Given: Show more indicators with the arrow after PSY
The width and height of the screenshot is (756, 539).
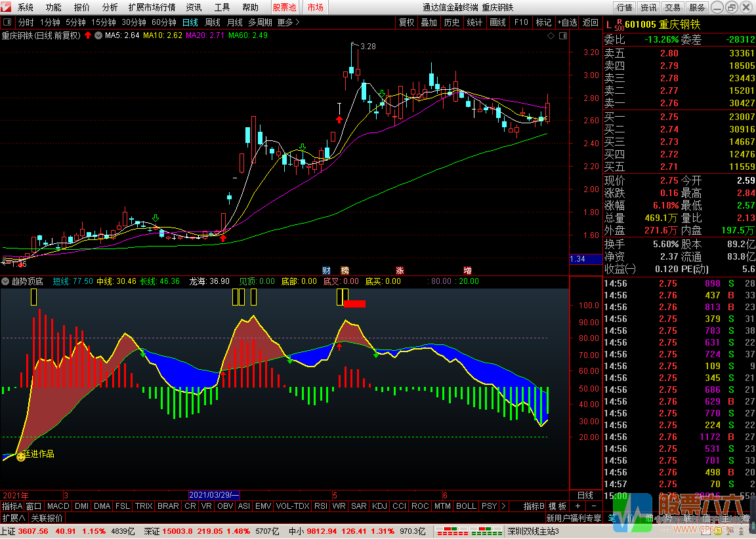Looking at the screenshot, I should [x=503, y=506].
